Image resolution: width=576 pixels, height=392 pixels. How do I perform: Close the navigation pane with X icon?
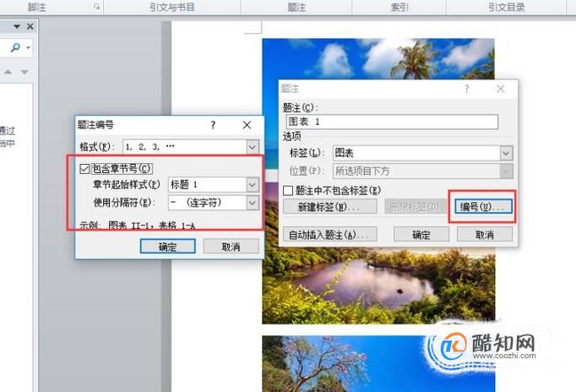point(30,26)
